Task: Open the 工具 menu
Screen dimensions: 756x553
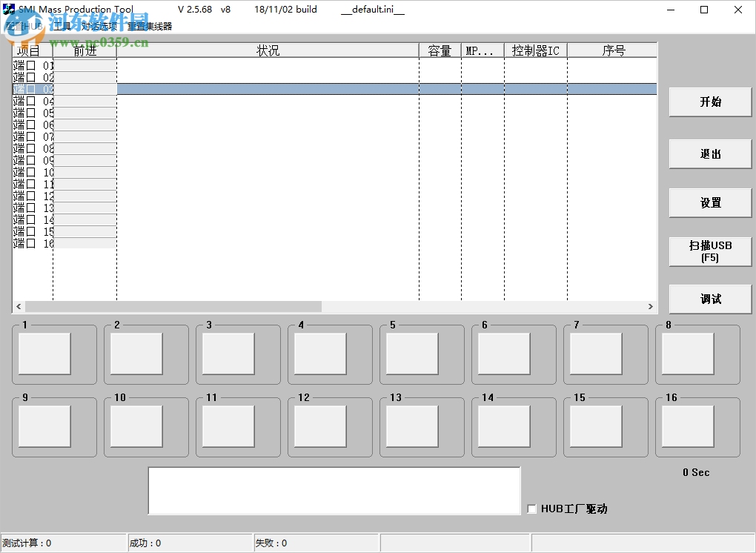Action: pyautogui.click(x=62, y=26)
